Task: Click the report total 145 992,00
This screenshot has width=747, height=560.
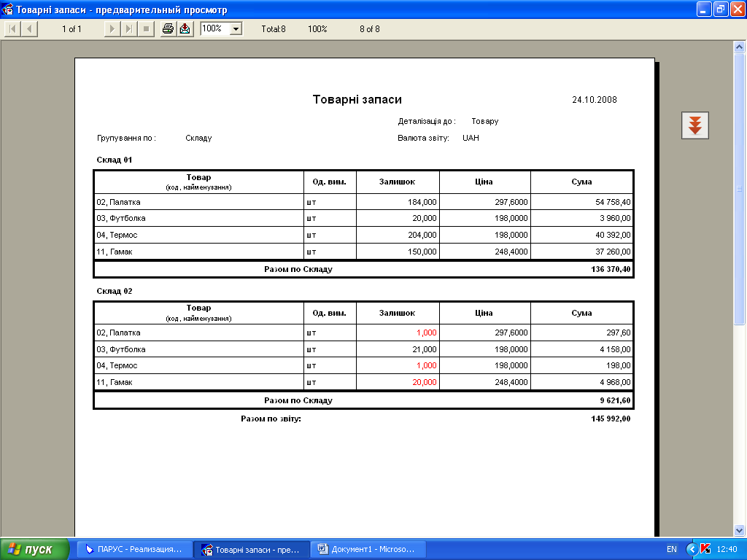Action: 611,419
